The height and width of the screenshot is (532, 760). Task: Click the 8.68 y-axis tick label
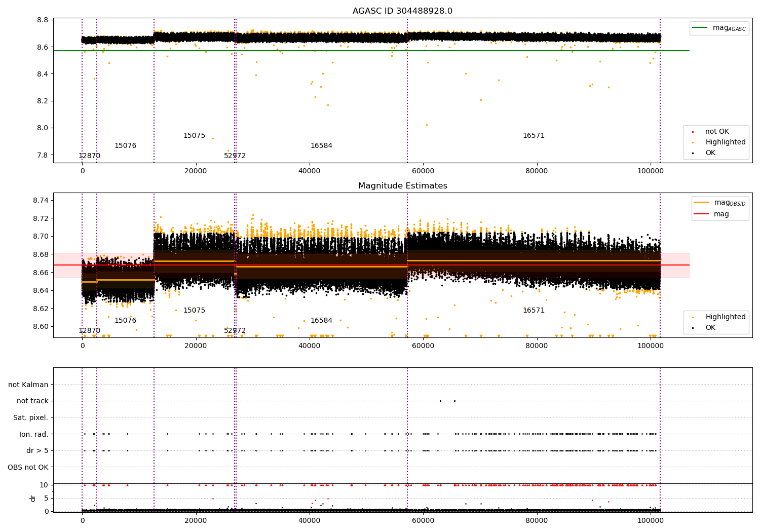coord(41,254)
